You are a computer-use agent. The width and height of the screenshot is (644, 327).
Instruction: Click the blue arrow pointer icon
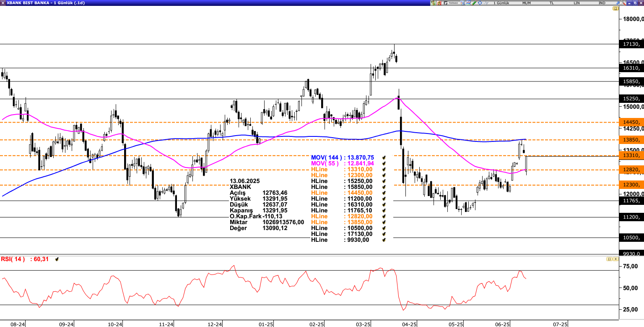point(617,3)
